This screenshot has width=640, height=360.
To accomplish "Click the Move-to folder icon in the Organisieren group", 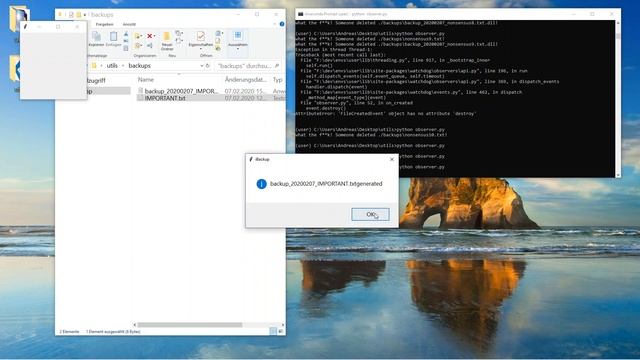I will (138, 36).
